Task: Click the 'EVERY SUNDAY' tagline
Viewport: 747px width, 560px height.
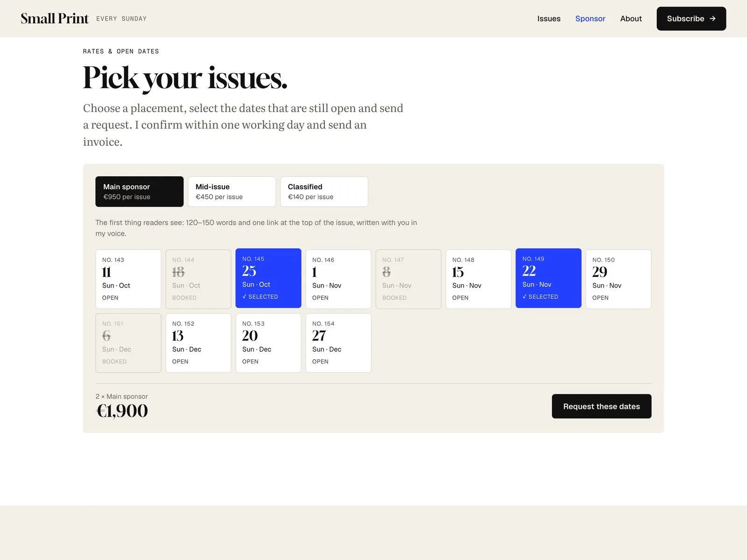Action: point(121,19)
